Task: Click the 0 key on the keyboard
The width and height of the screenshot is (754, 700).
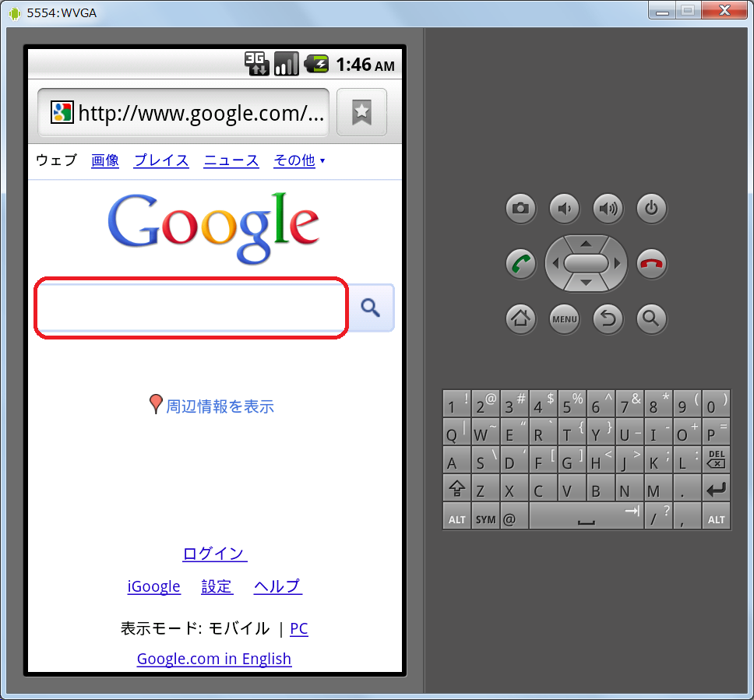Action: 716,404
